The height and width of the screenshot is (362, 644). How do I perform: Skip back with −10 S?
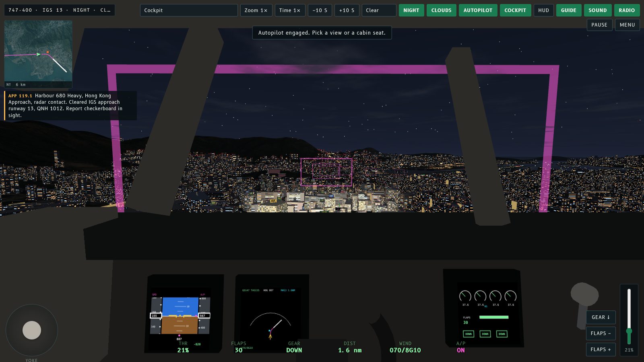(320, 10)
